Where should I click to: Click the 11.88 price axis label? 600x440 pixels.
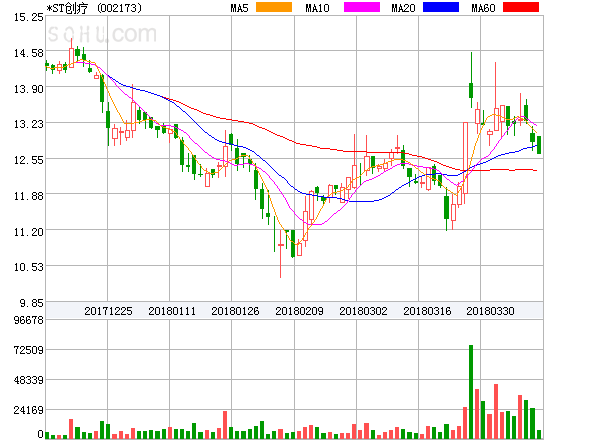(x=29, y=196)
